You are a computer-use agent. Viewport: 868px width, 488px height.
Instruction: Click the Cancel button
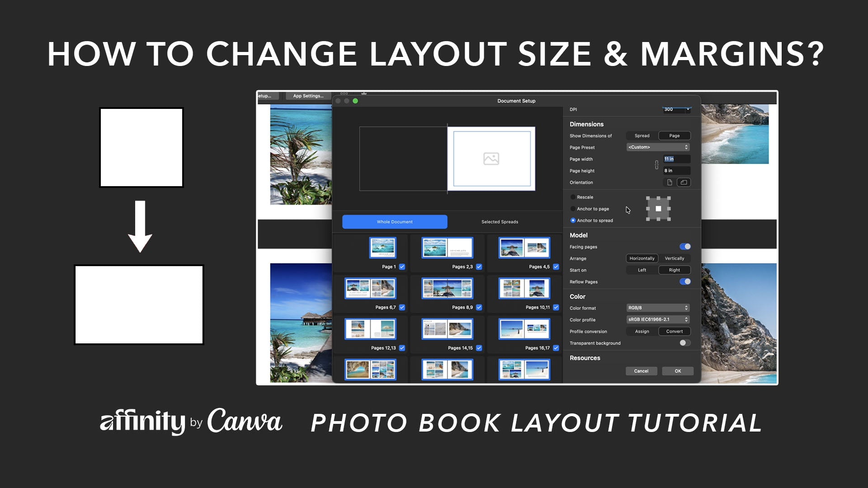[x=641, y=371]
